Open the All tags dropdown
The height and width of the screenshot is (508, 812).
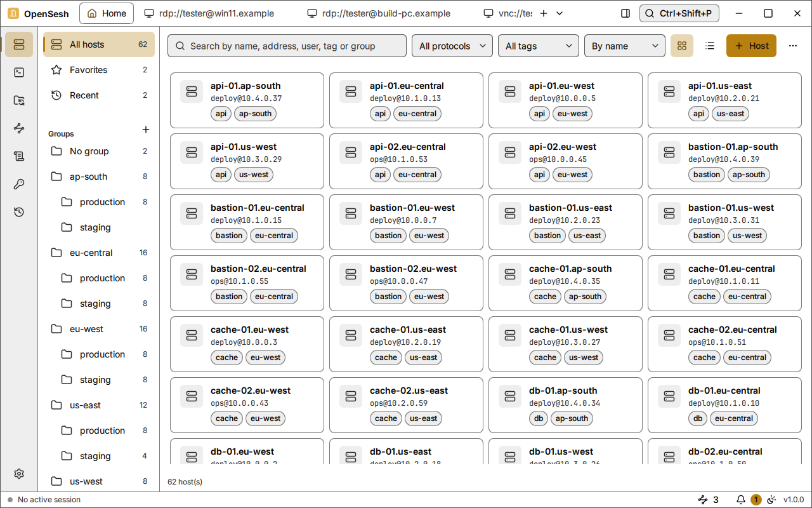tap(539, 46)
